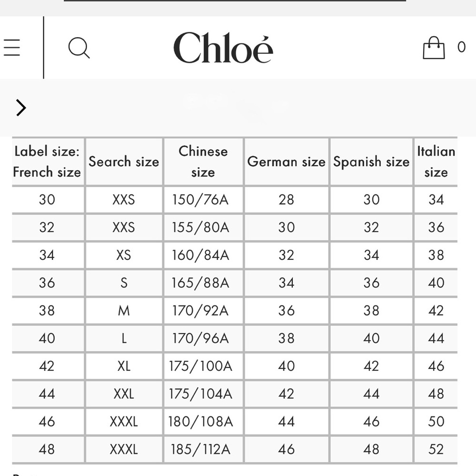476x476 pixels.
Task: Select the 185/112A Chinese size cell
Action: (x=200, y=449)
